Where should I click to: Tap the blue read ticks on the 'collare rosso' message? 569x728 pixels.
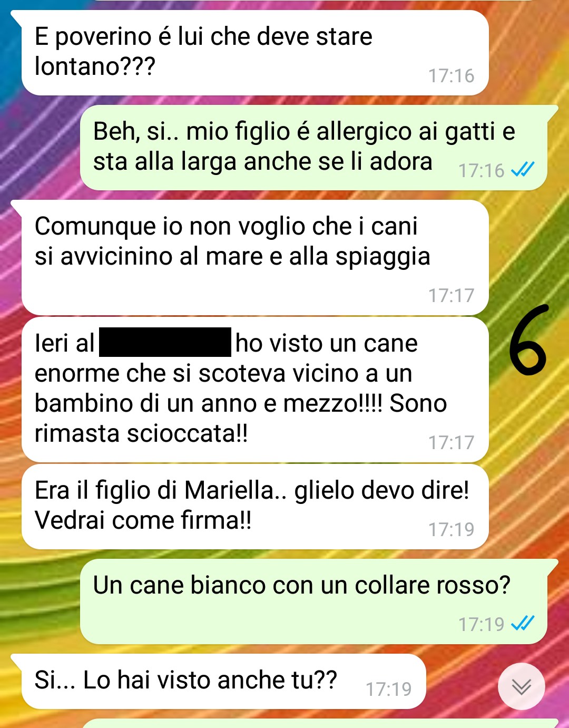[x=523, y=624]
